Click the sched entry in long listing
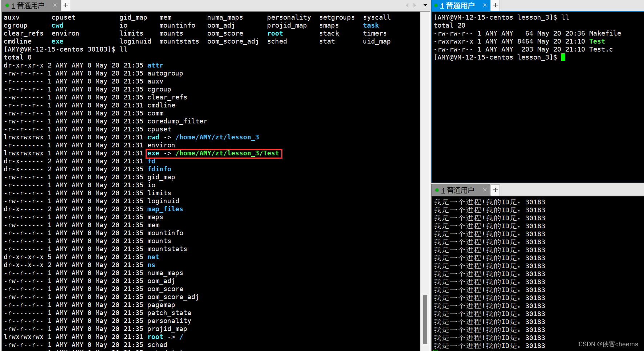 [157, 345]
